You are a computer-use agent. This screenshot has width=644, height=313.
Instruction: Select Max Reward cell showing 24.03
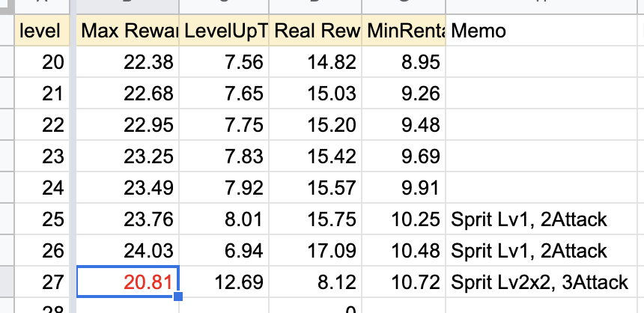[128, 251]
